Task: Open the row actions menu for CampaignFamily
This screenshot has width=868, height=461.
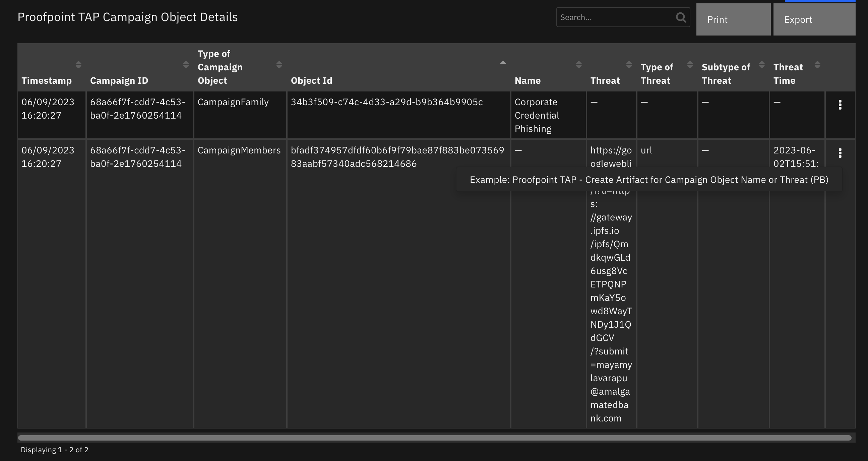Action: (x=840, y=105)
